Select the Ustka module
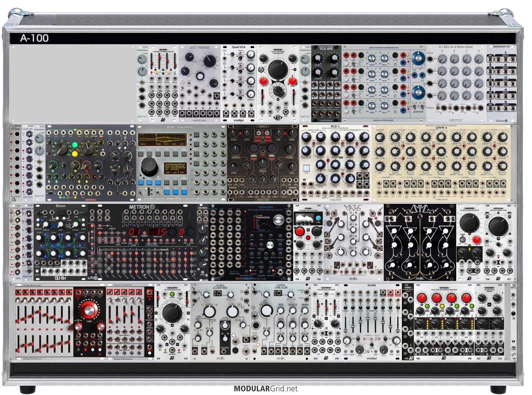 (x=408, y=322)
